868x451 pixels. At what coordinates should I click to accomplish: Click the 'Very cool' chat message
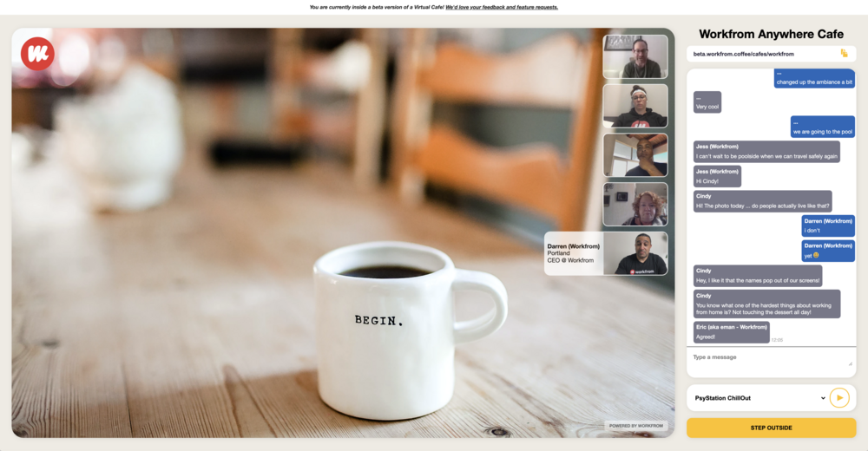707,102
